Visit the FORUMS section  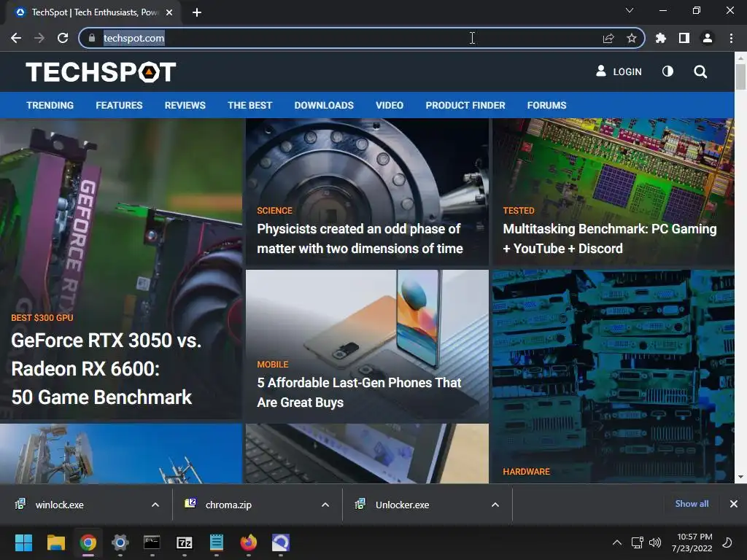point(546,105)
